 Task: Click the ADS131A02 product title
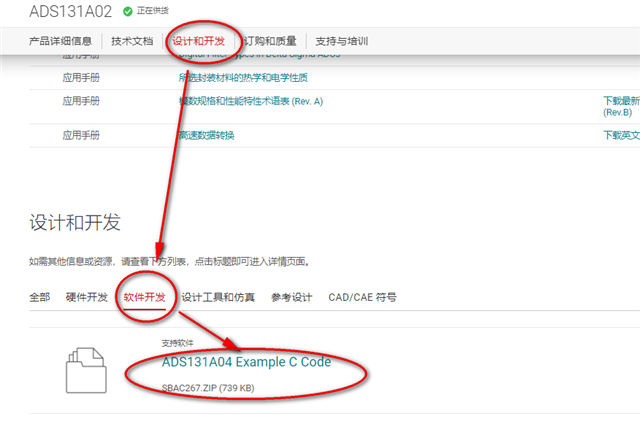(x=71, y=11)
